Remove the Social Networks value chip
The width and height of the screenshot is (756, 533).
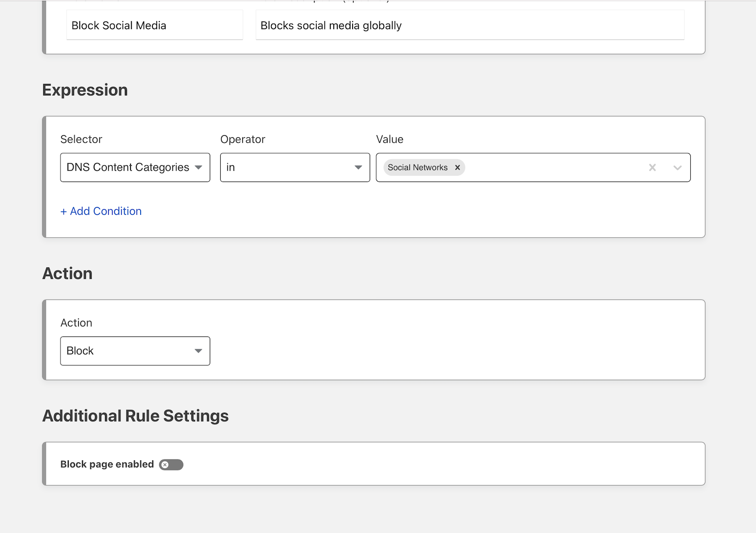(457, 168)
